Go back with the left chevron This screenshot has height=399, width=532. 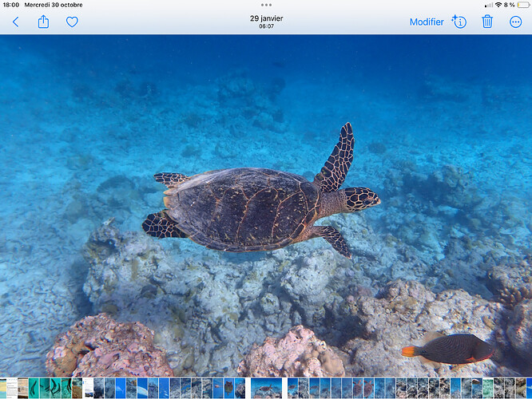click(16, 22)
